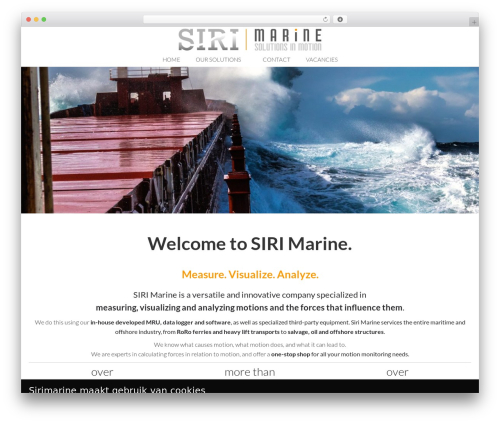Click 'one-stop shop for all your motion monitoring needs' text

(x=340, y=354)
